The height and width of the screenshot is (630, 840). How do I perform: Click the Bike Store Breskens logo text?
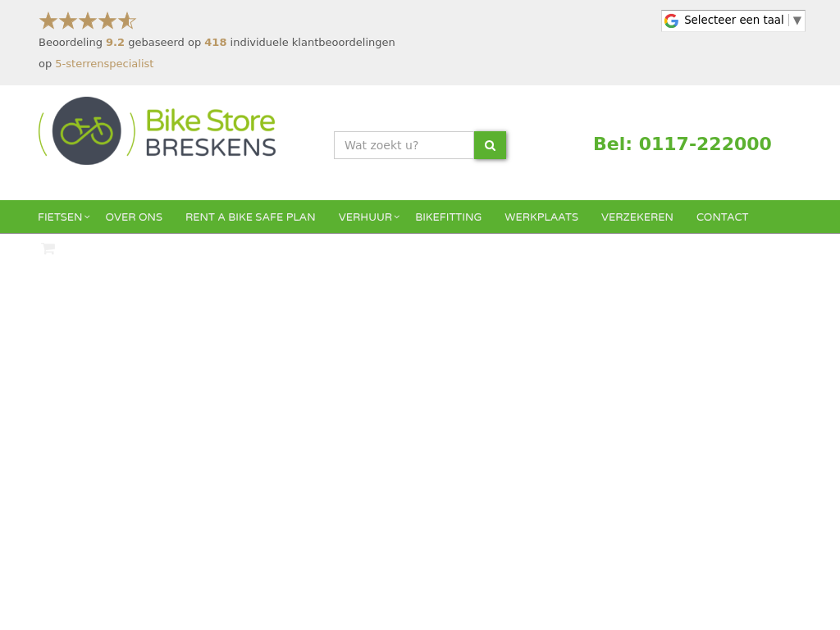point(211,132)
